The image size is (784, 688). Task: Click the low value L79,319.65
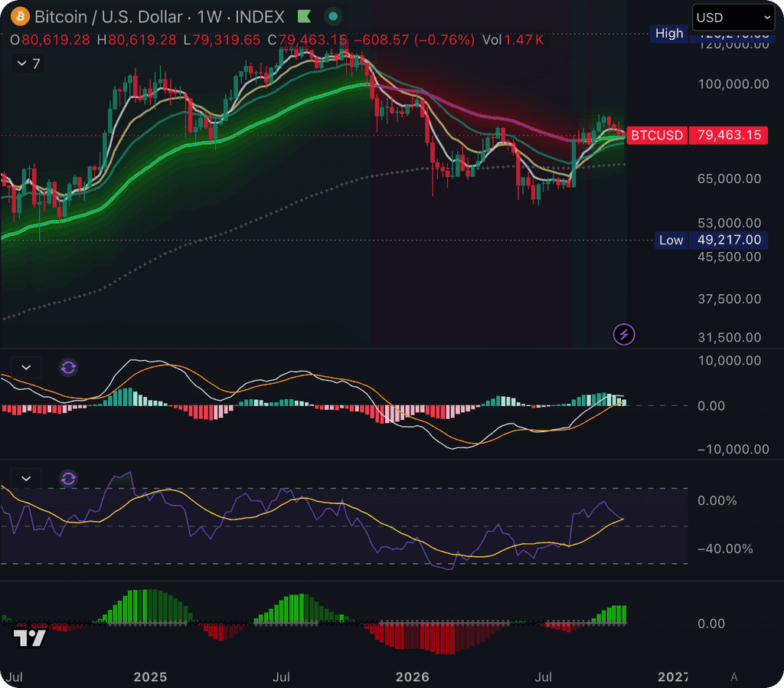coord(221,40)
